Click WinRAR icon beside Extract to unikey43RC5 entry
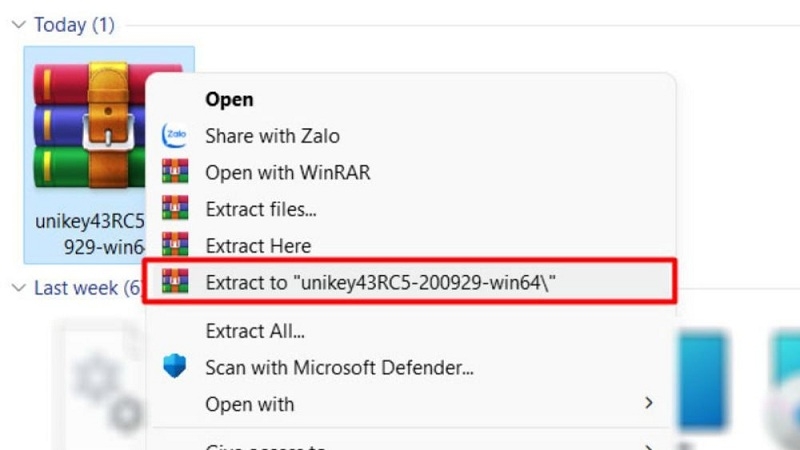Screen dimensions: 800x450 click(x=175, y=282)
